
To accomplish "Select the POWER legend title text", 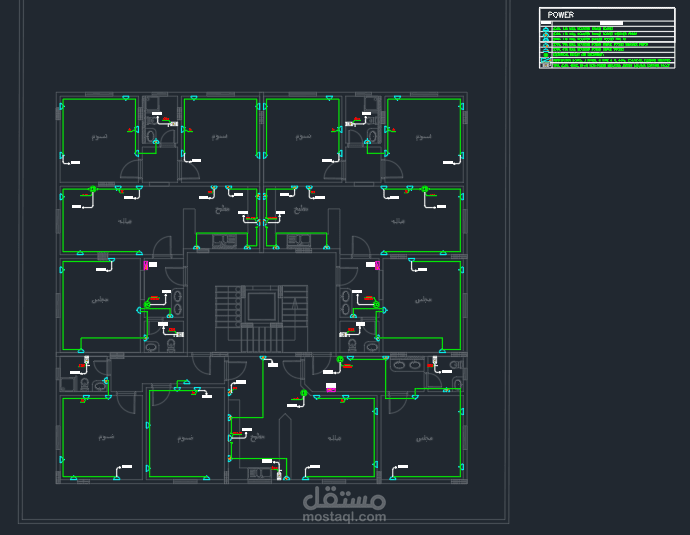I will (561, 15).
